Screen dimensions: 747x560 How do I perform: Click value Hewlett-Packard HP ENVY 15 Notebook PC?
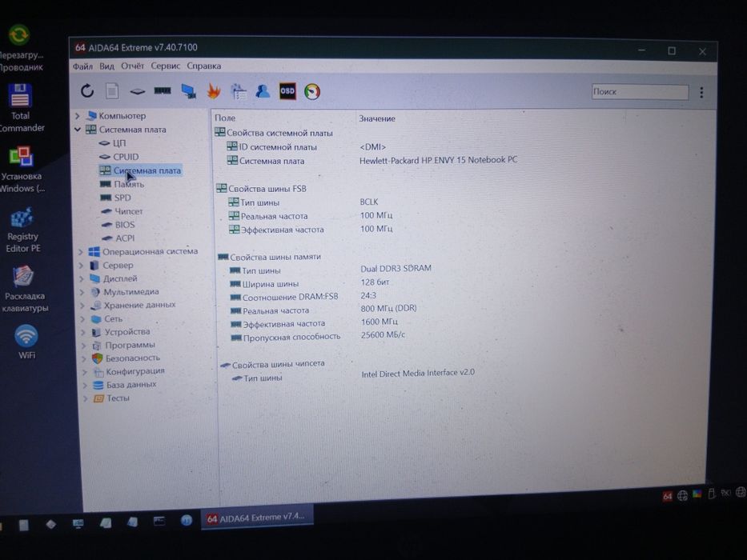tap(438, 160)
